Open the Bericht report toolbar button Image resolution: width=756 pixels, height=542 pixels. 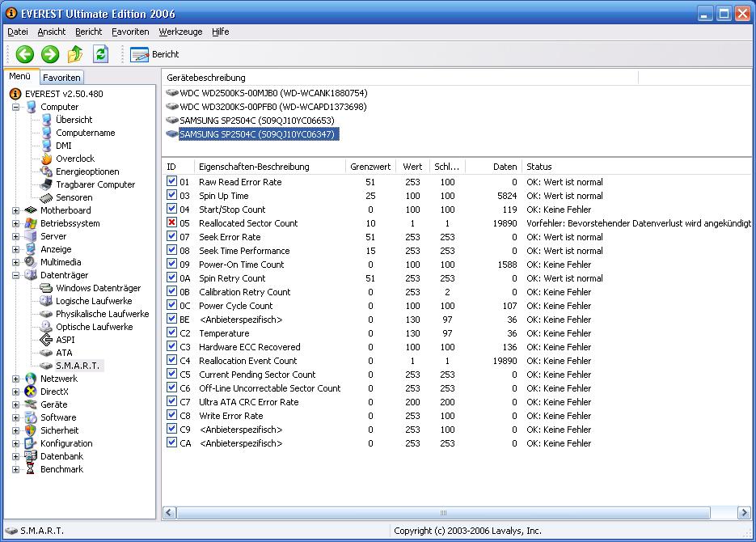(154, 54)
